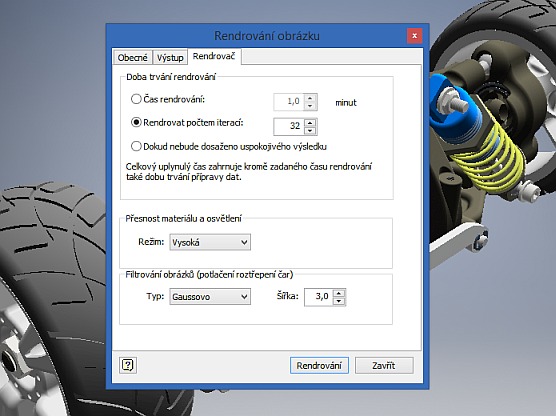Click the Zavřít button
Viewport: 556px width, 416px height.
[384, 365]
